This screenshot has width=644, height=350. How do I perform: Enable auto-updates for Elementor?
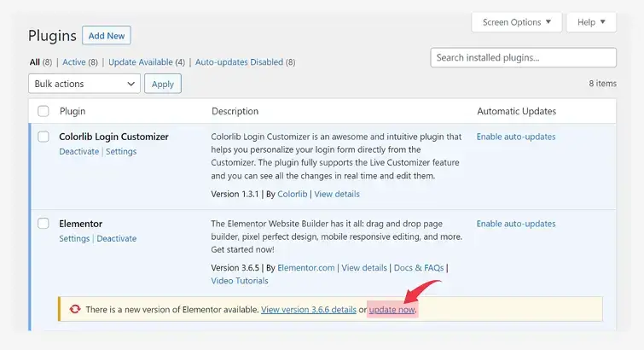pyautogui.click(x=516, y=224)
